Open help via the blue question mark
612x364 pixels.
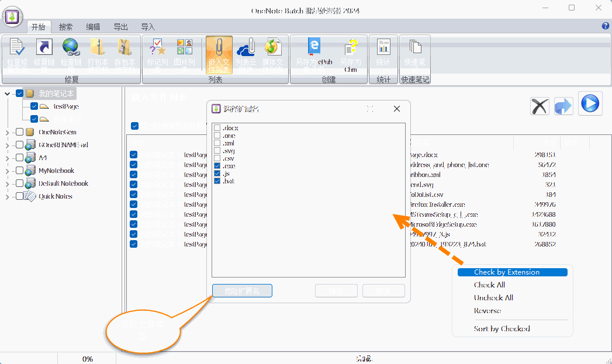606,26
